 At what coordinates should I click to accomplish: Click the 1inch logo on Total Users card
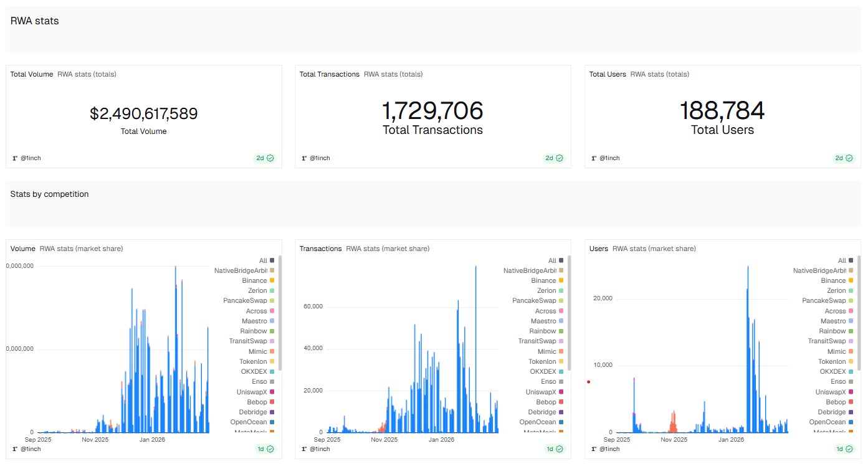click(593, 158)
